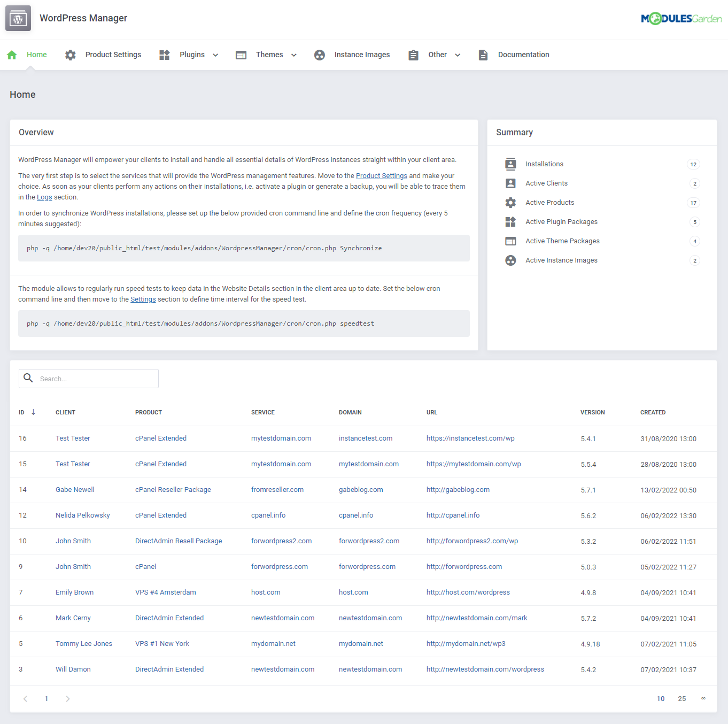Viewport: 728px width, 724px height.
Task: Open domain gabeblog.com
Action: click(361, 490)
